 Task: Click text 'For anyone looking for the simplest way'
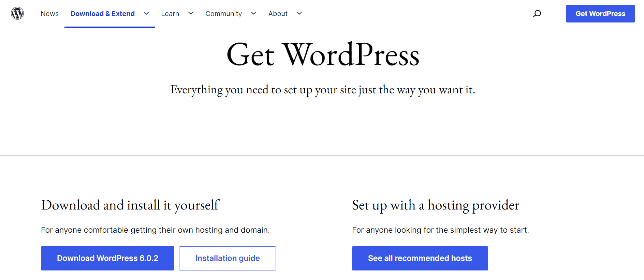coord(440,230)
